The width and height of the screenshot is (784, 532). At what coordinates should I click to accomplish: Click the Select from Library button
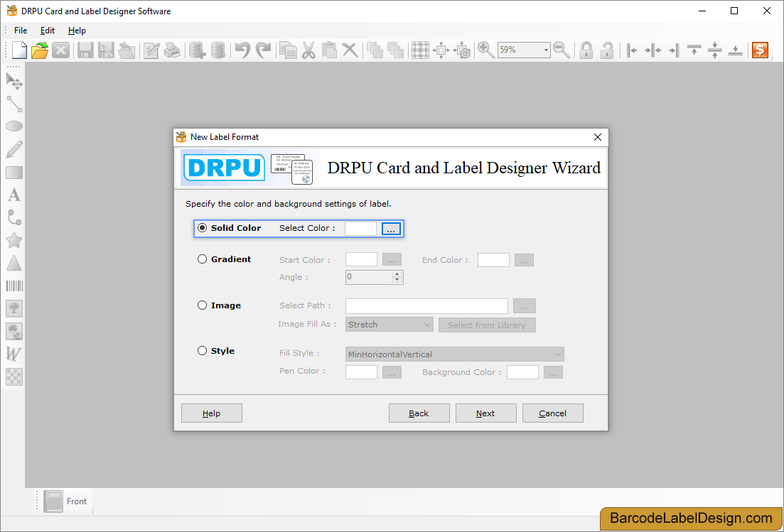(487, 325)
